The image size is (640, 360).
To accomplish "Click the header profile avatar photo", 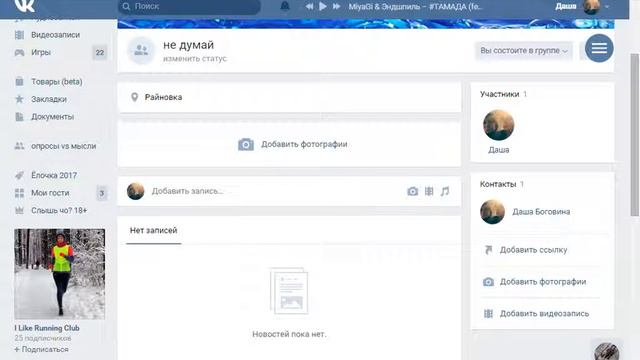I will pyautogui.click(x=591, y=6).
